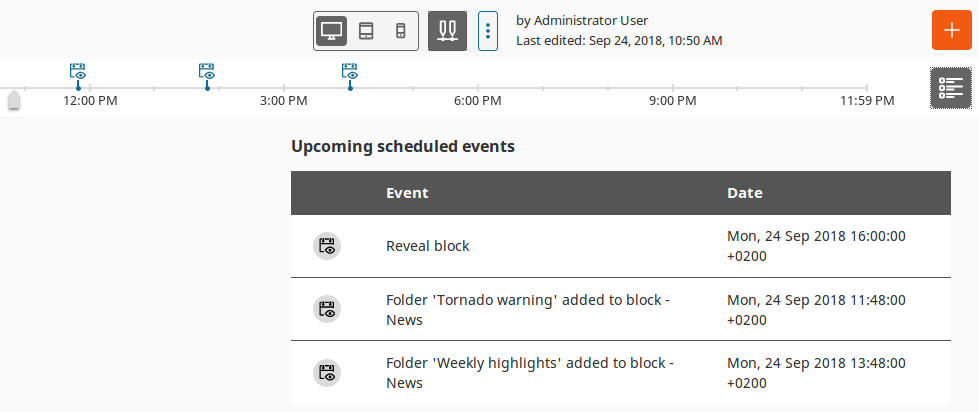
Task: Switch to mobile preview mode
Action: tap(399, 31)
